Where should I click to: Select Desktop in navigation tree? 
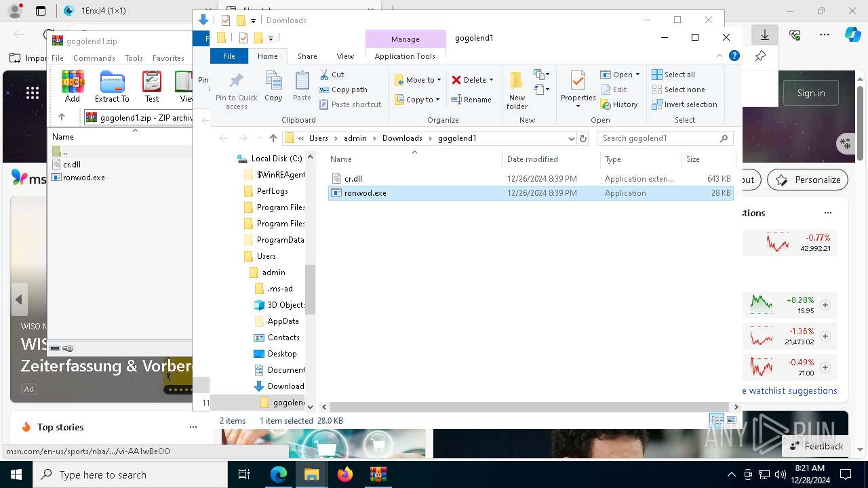(282, 354)
